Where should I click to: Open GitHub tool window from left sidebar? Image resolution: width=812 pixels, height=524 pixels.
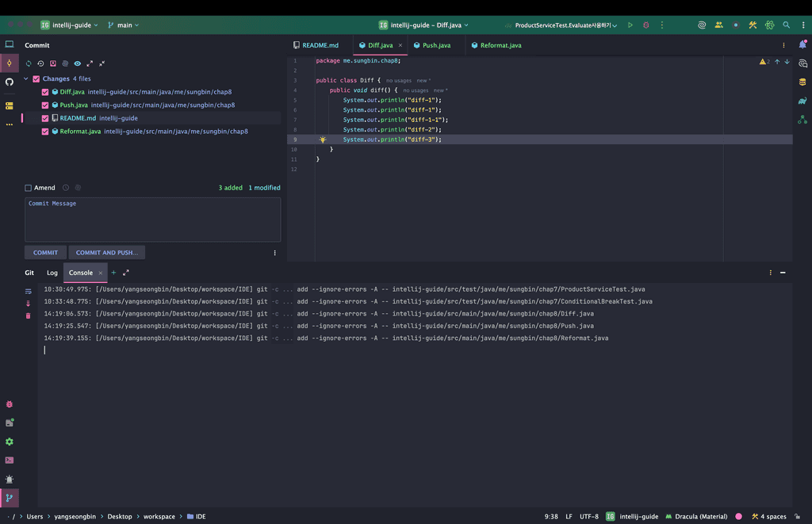[10, 82]
